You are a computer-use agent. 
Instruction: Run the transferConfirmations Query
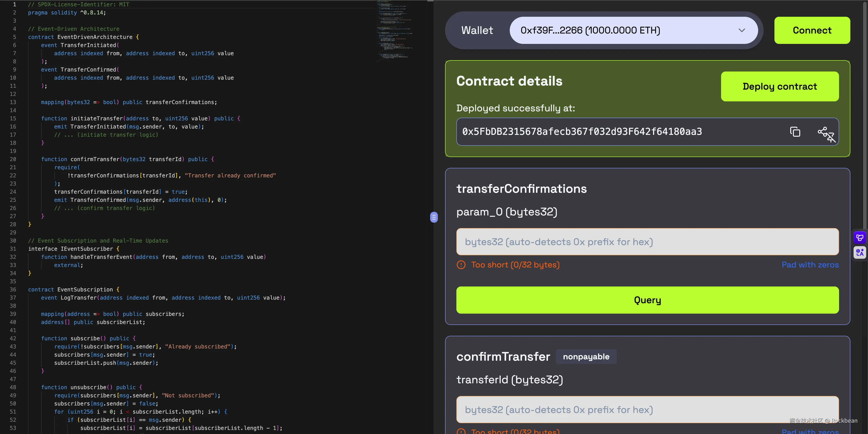647,300
